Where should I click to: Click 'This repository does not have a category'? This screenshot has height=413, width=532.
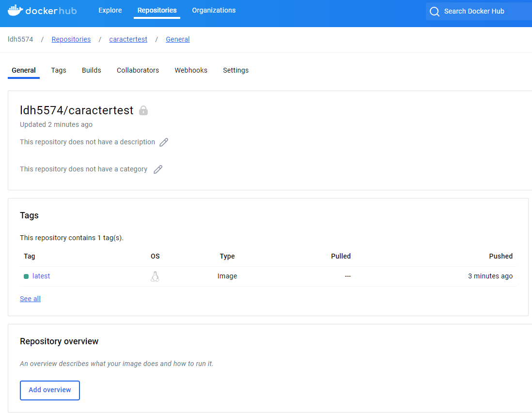pos(83,169)
